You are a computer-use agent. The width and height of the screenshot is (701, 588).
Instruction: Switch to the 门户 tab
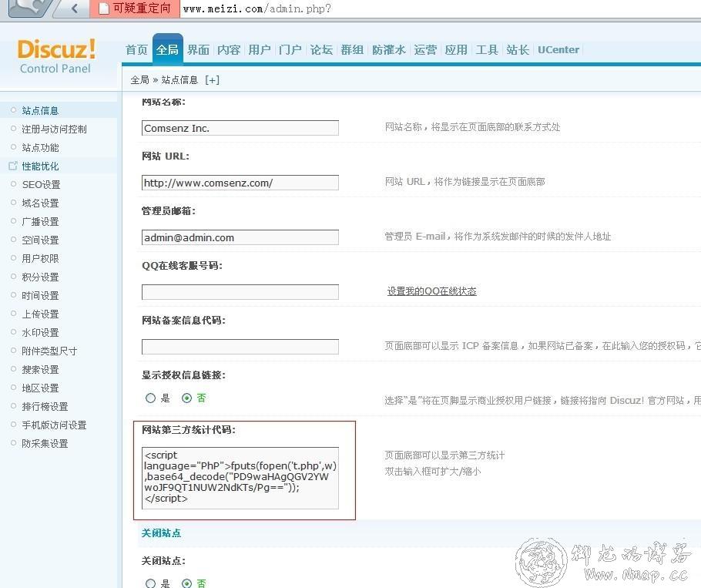coord(290,49)
